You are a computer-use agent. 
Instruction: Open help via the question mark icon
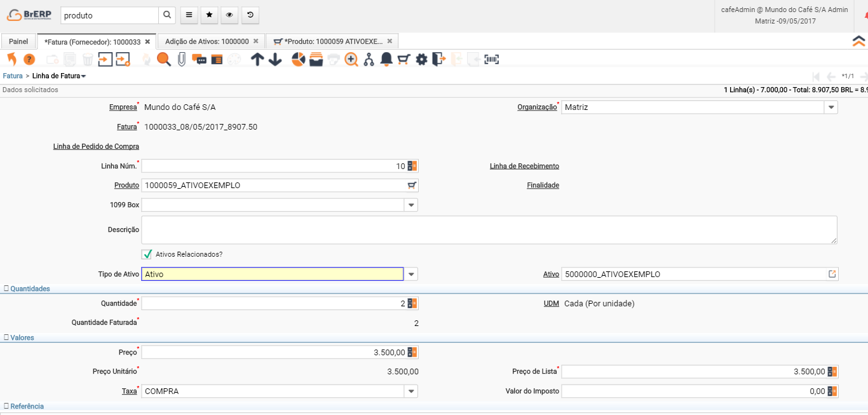pos(29,60)
